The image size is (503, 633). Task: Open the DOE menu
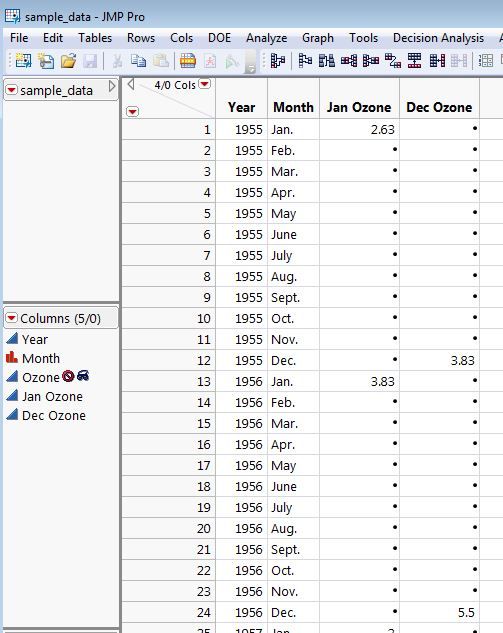[219, 38]
